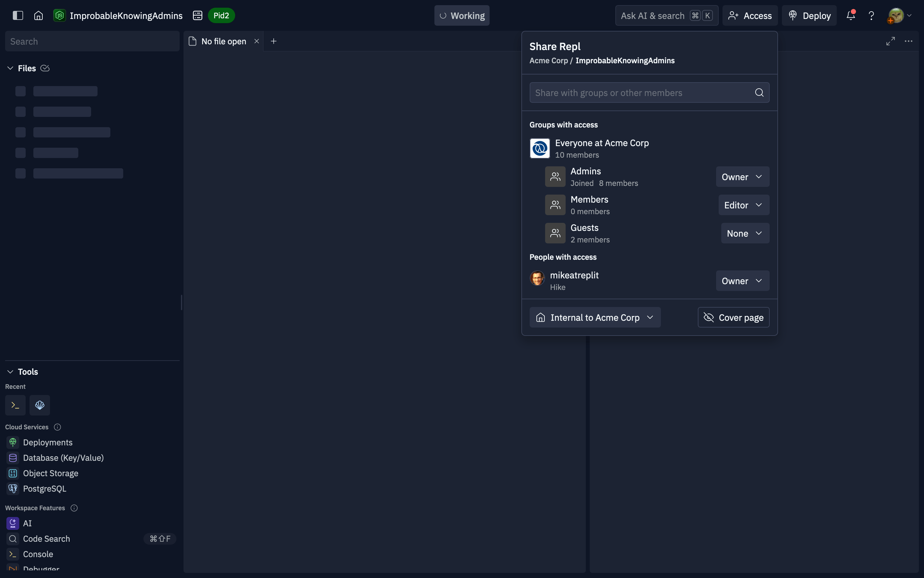This screenshot has height=578, width=924.
Task: Open the pane's three-dot options menu
Action: click(908, 41)
